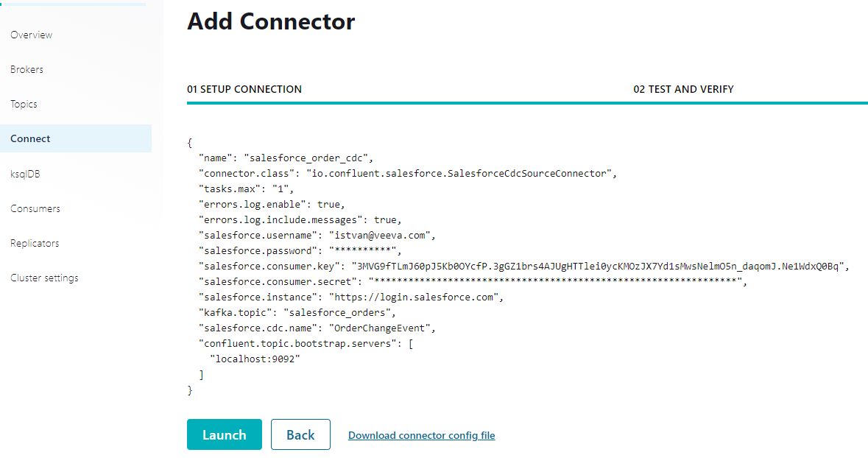
Task: Launch the connector
Action: pos(225,434)
